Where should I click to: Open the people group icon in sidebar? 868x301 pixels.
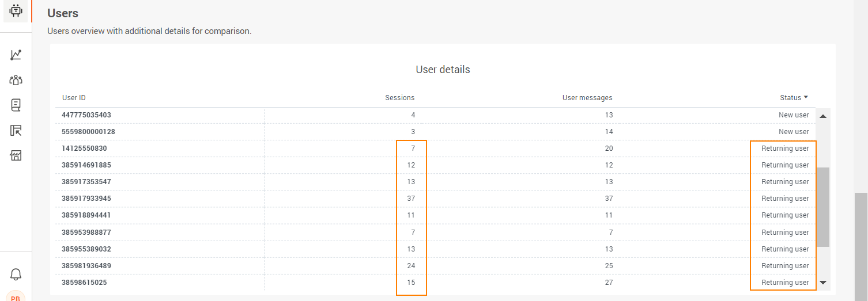(16, 80)
